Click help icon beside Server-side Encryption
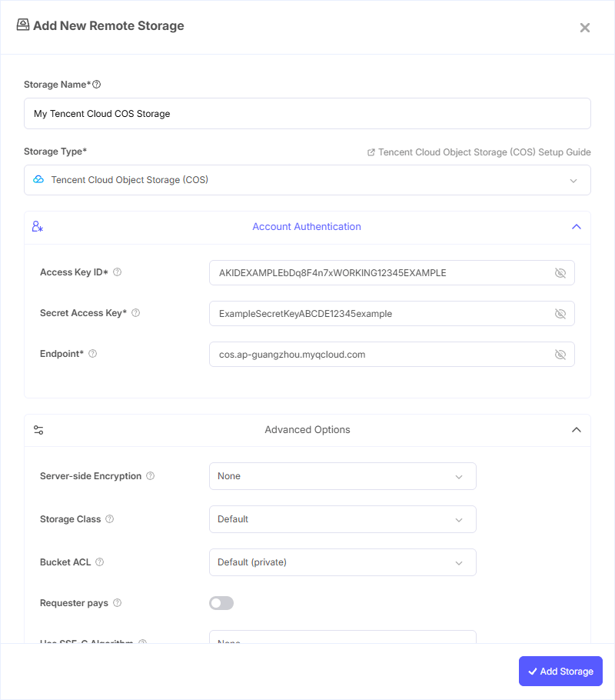Screen dimensions: 615x700 (151, 476)
